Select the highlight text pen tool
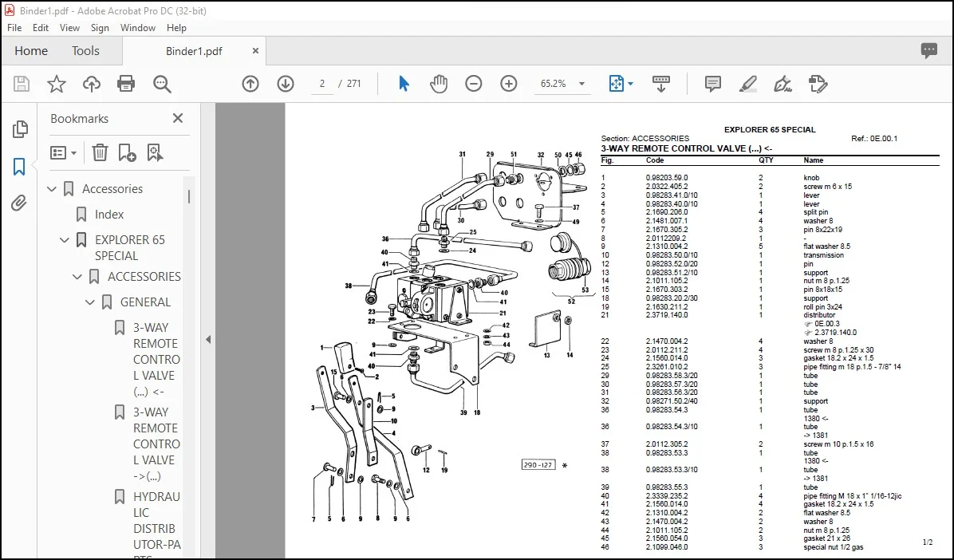Image resolution: width=954 pixels, height=560 pixels. [x=747, y=84]
